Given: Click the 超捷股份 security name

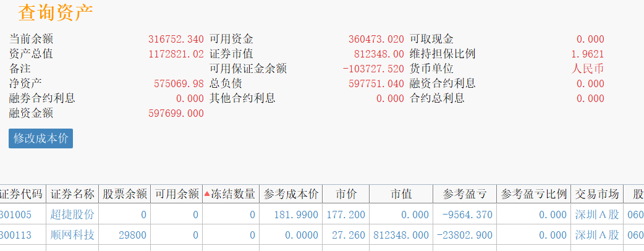Looking at the screenshot, I should [72, 215].
